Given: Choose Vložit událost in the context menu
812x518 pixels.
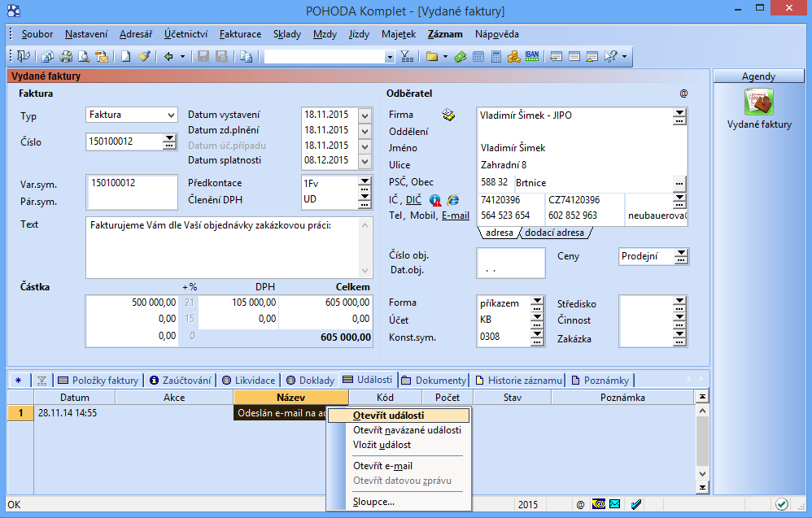Looking at the screenshot, I should point(399,445).
